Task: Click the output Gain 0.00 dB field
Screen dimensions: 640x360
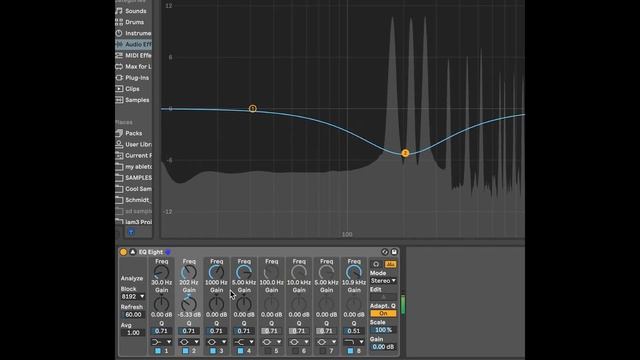Action: (383, 347)
